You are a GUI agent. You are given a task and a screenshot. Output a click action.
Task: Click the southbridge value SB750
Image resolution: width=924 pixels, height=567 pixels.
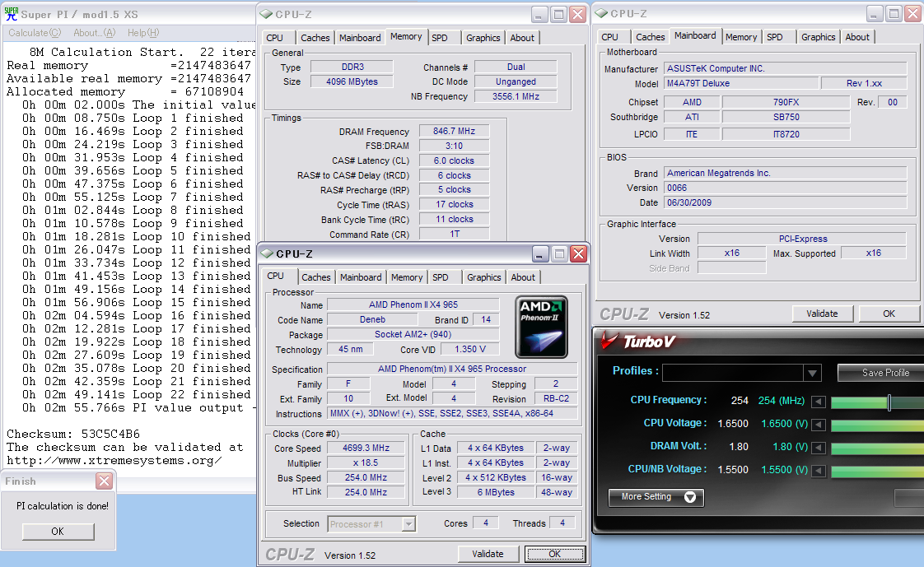click(x=786, y=117)
